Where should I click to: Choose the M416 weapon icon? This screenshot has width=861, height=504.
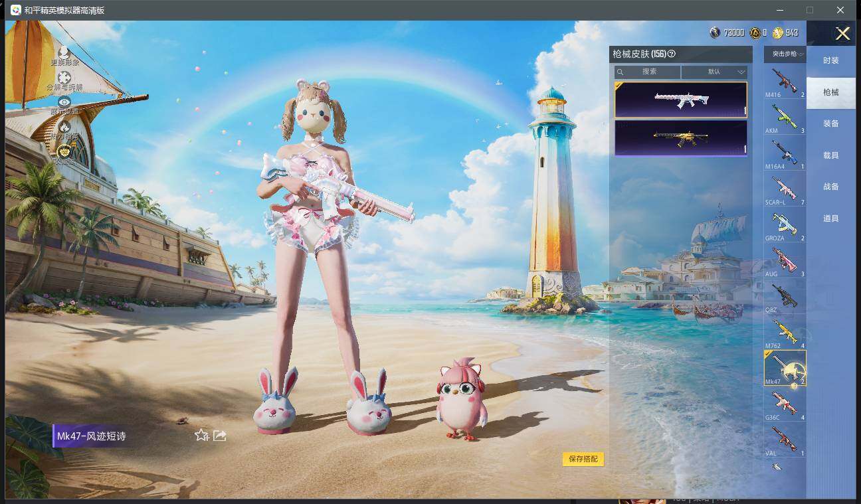(x=785, y=82)
